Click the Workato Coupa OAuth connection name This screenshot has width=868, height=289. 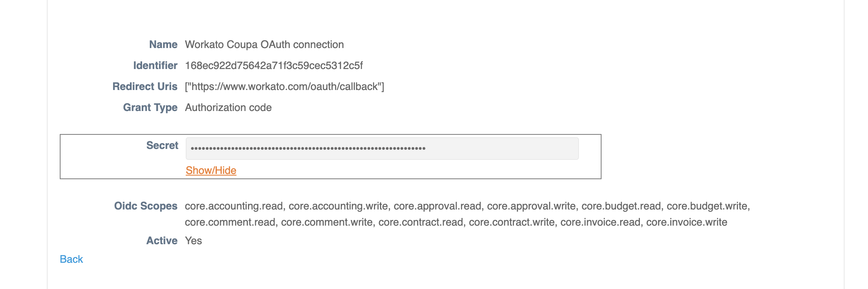point(264,44)
